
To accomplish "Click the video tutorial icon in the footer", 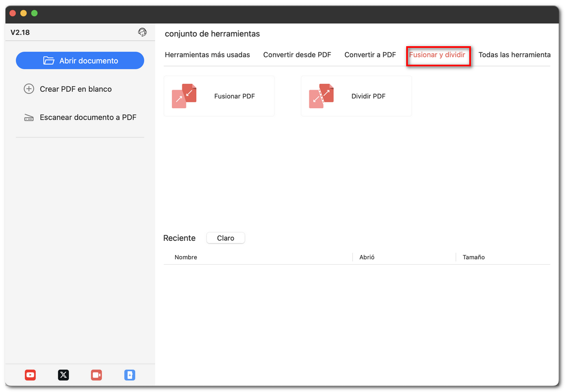I will point(96,375).
